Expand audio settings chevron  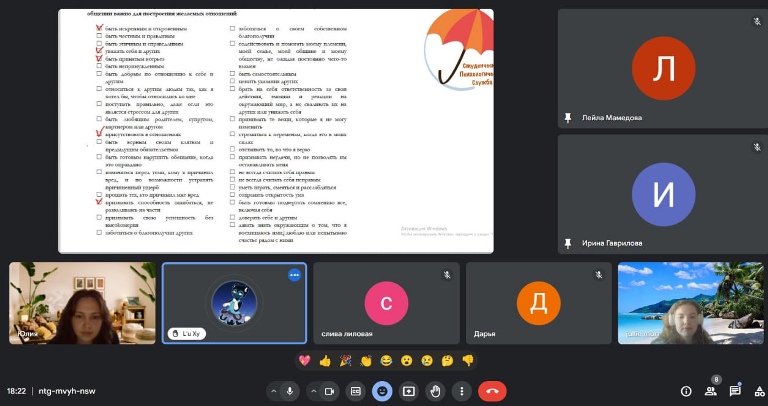[x=274, y=391]
